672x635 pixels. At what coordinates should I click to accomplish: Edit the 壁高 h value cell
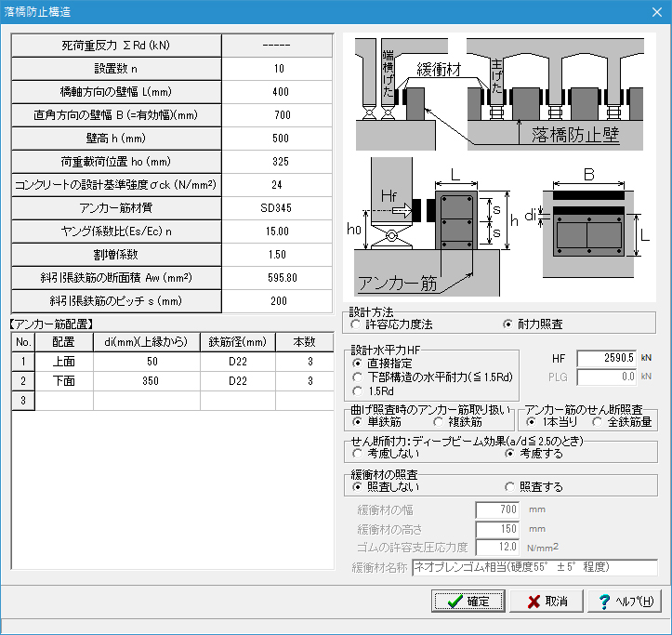coord(277,139)
